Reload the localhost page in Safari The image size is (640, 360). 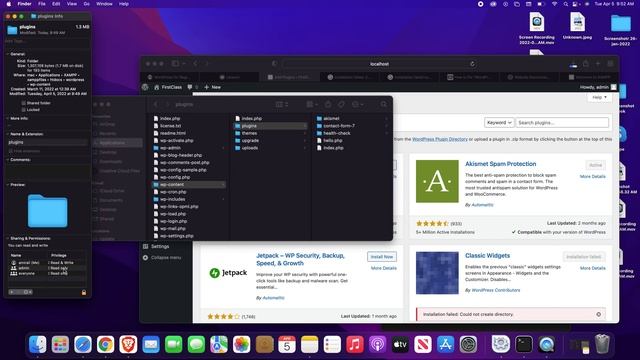coord(472,64)
